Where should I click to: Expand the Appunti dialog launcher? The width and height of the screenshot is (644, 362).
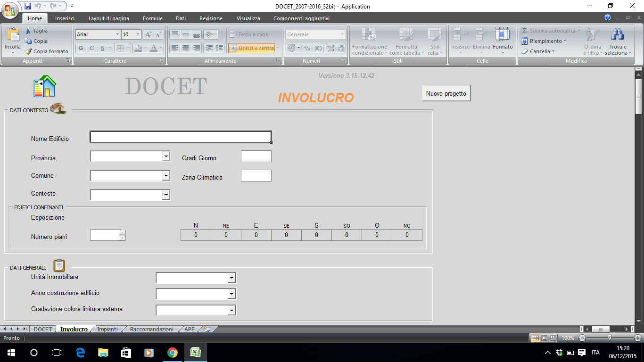68,61
